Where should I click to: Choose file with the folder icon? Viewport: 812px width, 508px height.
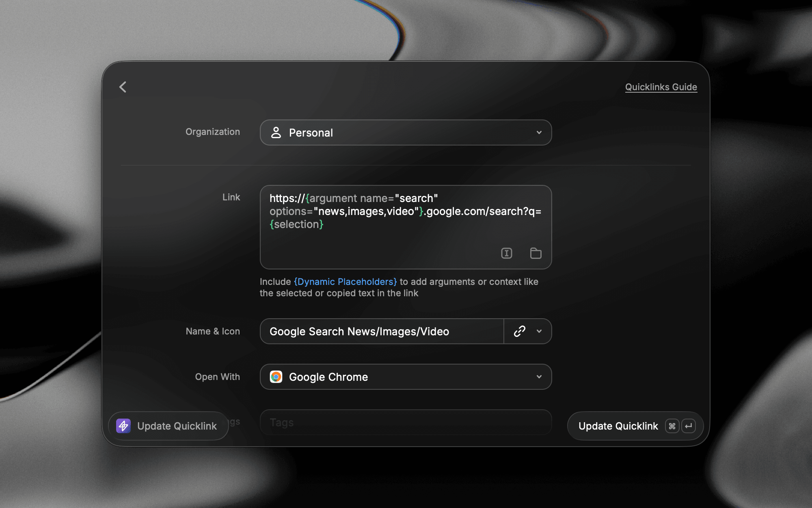click(x=536, y=253)
